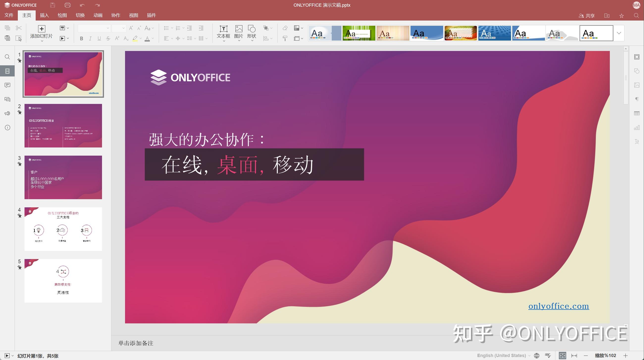Insert a shape with 形状 button
Screen dimensions: 644x360
point(252,33)
